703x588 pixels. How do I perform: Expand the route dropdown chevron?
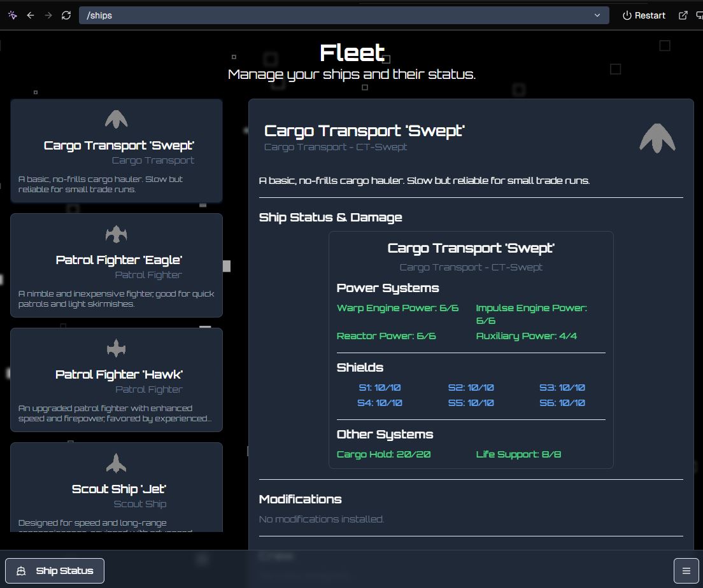pyautogui.click(x=597, y=15)
